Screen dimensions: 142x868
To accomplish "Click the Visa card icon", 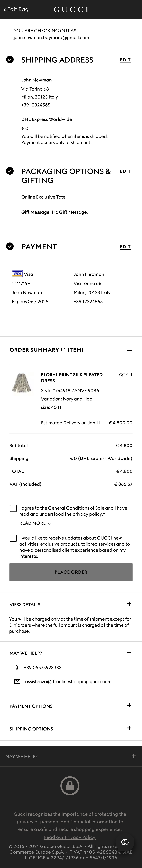I will click(x=17, y=274).
